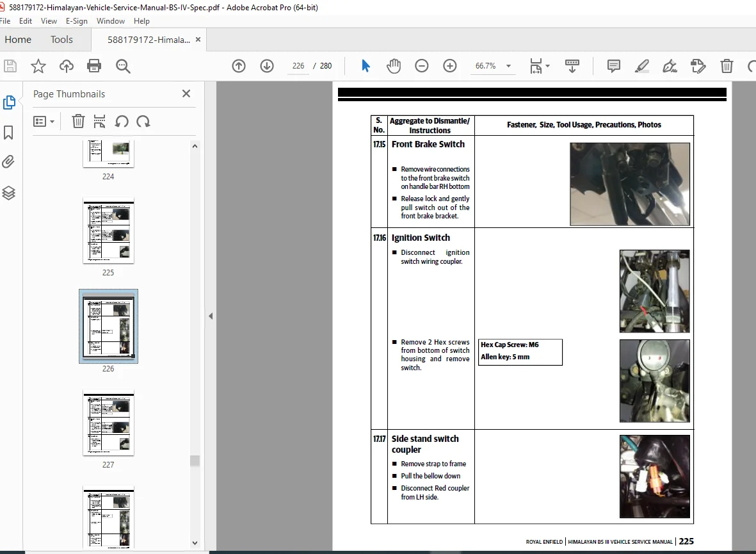Click the stamp tool icon
The height and width of the screenshot is (554, 756).
pos(698,66)
